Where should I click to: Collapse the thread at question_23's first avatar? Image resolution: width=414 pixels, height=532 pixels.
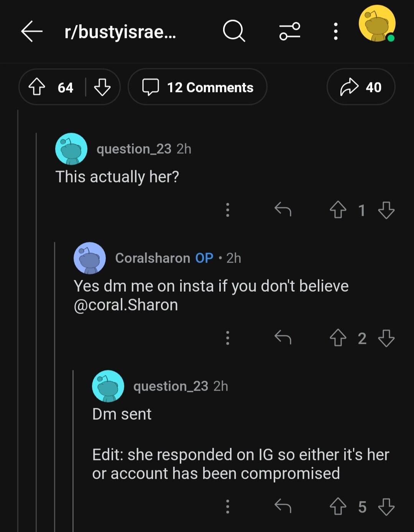click(x=71, y=149)
